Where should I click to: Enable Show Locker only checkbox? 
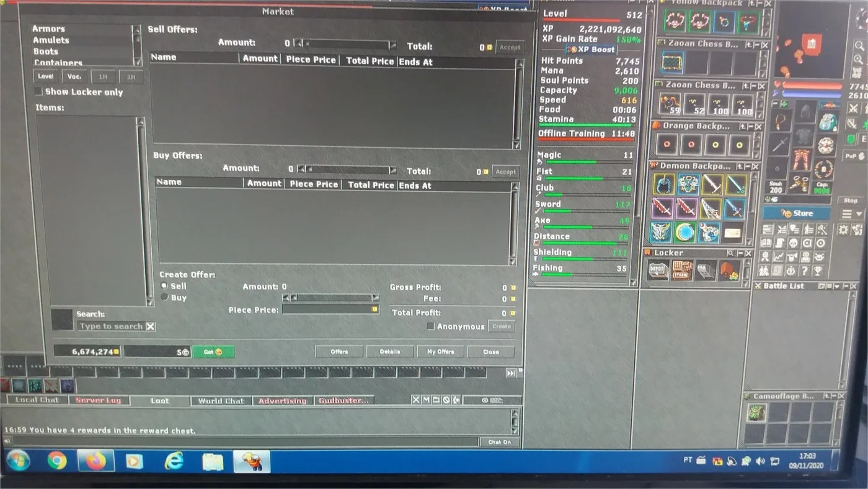(x=38, y=91)
